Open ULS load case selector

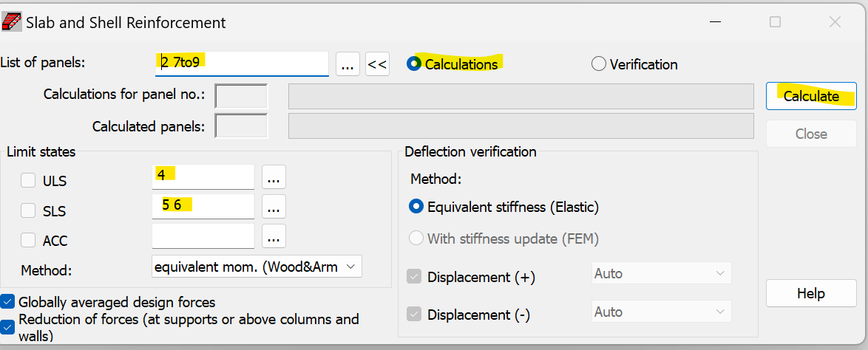coord(274,177)
